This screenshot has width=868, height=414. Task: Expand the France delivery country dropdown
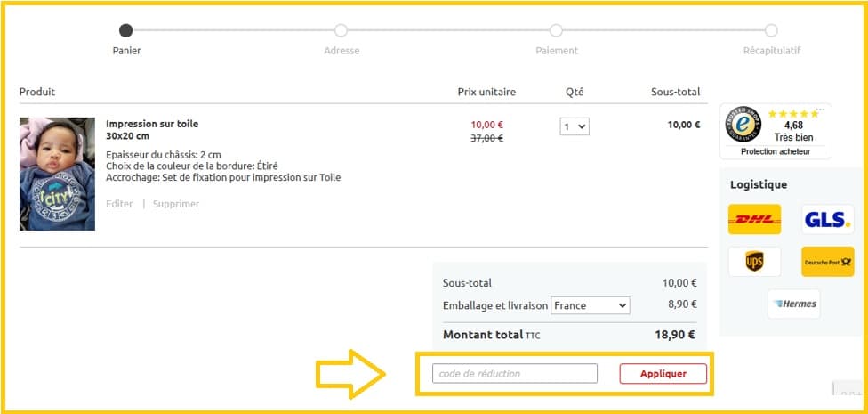coord(590,305)
